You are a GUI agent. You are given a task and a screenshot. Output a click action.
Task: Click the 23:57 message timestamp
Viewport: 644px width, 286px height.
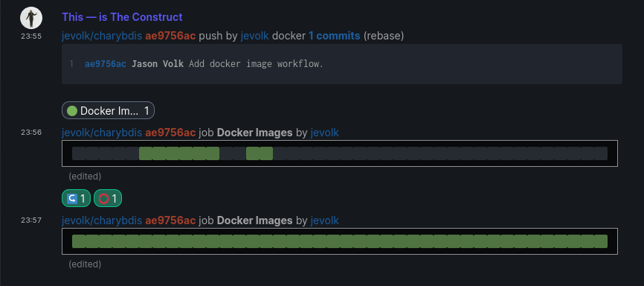(31, 220)
